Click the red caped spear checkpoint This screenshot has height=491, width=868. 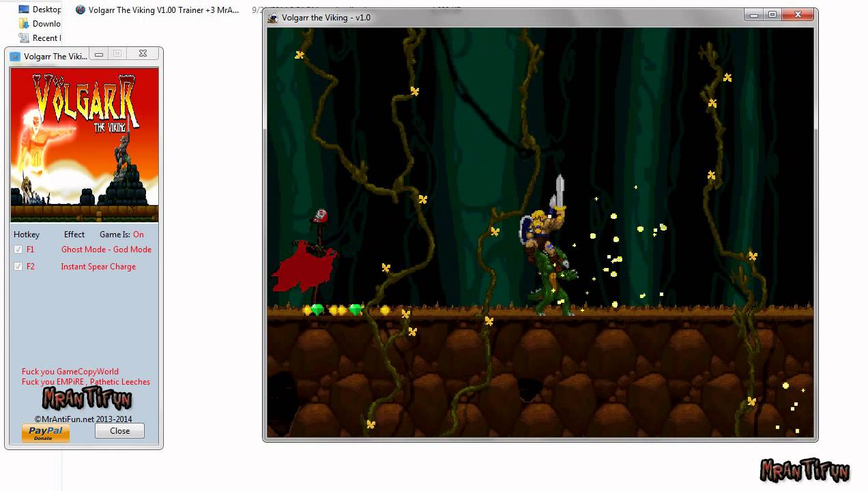coord(306,256)
